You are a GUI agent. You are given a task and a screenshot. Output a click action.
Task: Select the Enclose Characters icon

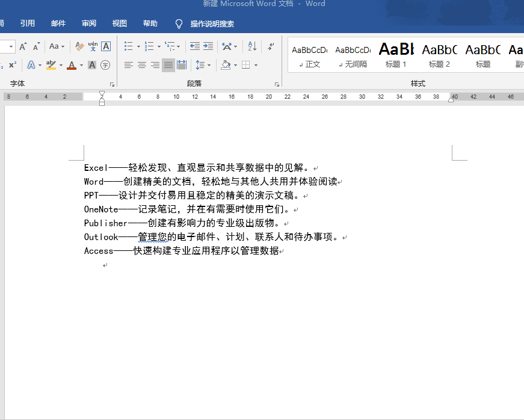click(105, 65)
